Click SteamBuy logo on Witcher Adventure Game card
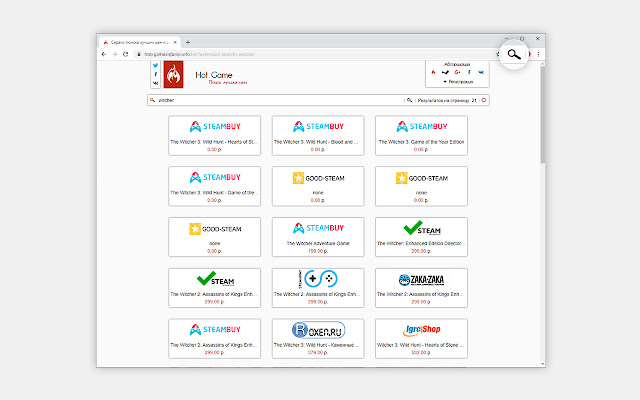 tap(318, 228)
